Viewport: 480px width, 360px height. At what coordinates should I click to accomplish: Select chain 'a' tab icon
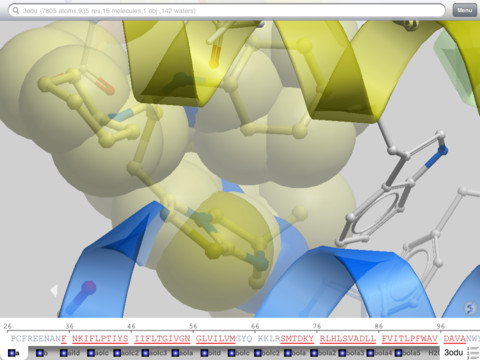click(12, 353)
